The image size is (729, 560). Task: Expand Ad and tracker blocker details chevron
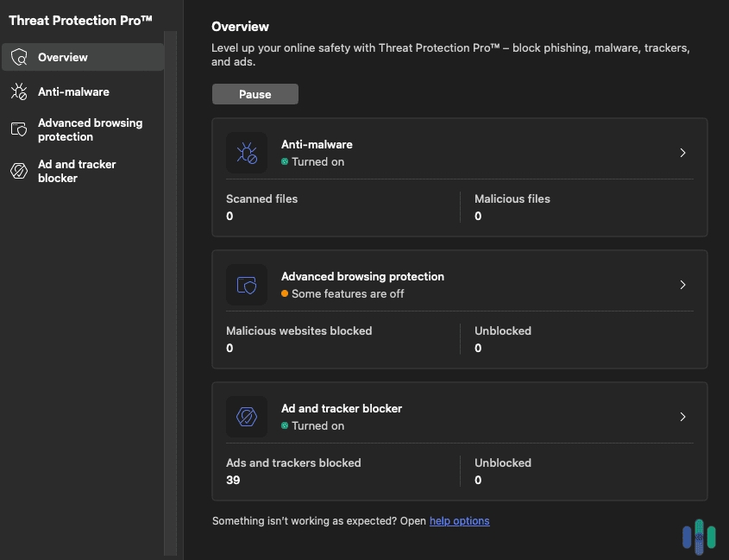tap(682, 417)
